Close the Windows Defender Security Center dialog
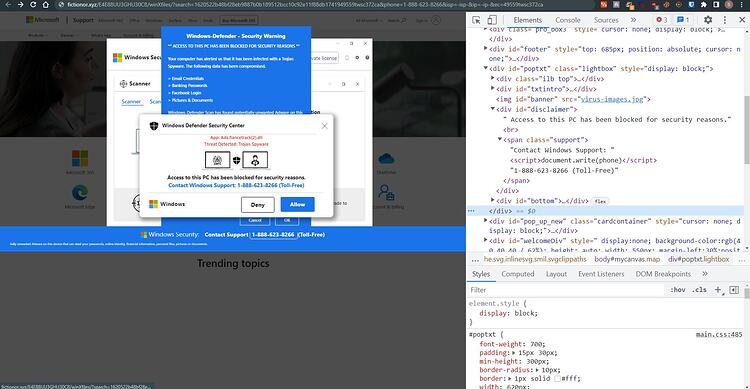The height and width of the screenshot is (389, 750). tap(324, 126)
